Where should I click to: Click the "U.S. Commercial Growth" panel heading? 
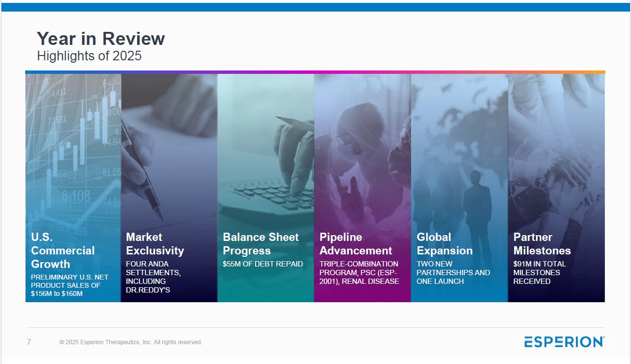pyautogui.click(x=63, y=251)
